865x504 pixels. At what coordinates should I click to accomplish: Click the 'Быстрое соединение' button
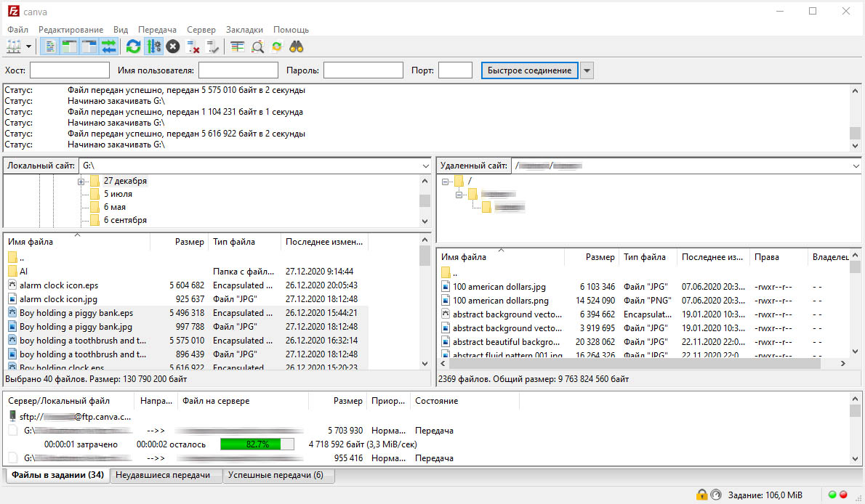530,70
